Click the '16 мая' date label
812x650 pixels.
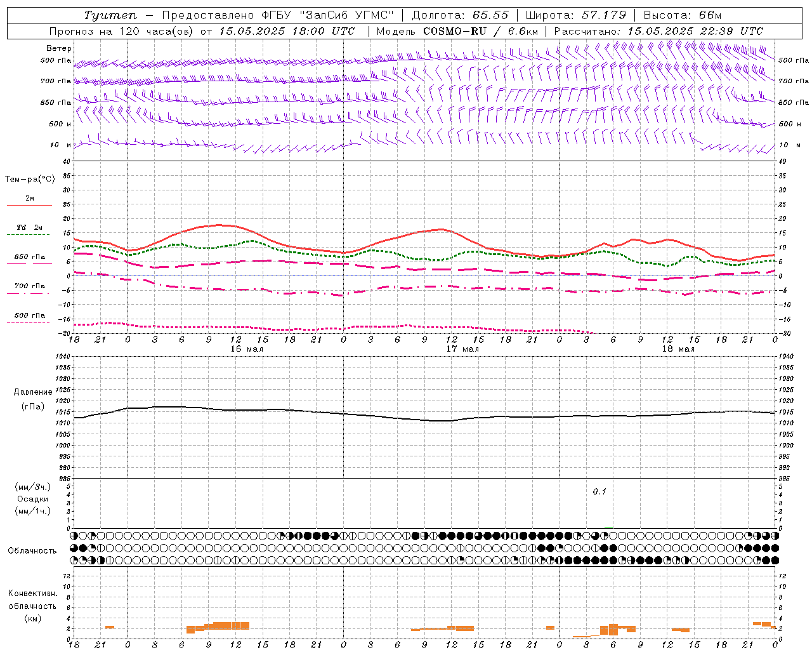[247, 349]
